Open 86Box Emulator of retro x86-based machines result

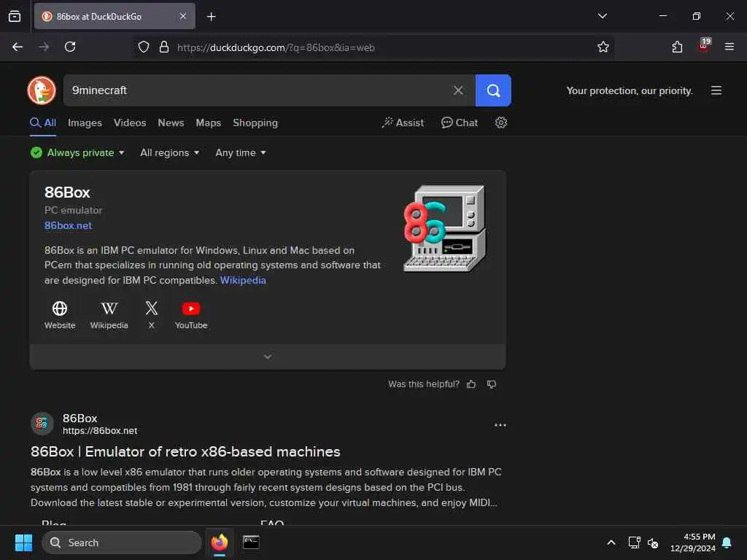click(x=185, y=451)
